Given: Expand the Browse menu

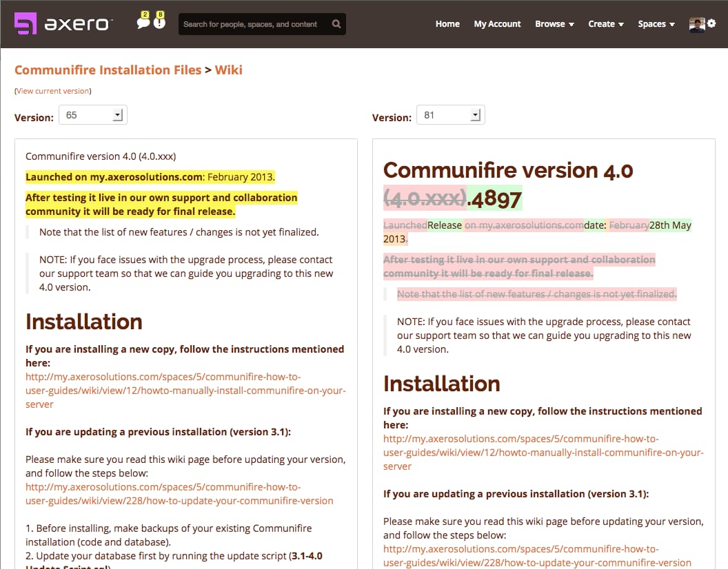Looking at the screenshot, I should click(x=554, y=23).
